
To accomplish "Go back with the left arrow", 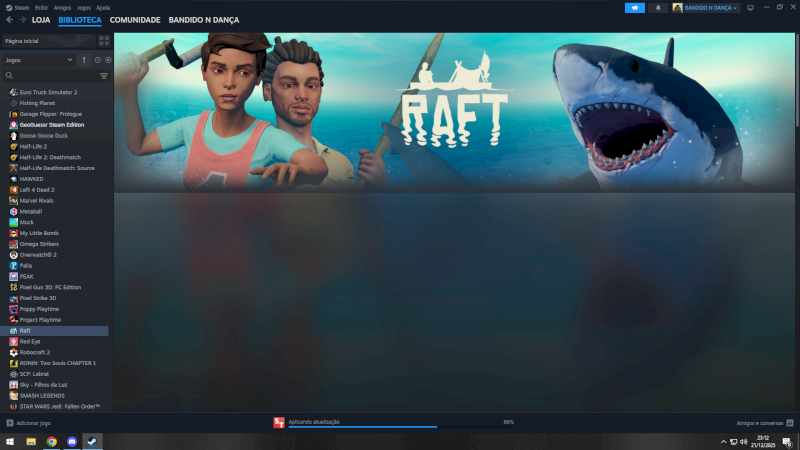I will (10, 20).
